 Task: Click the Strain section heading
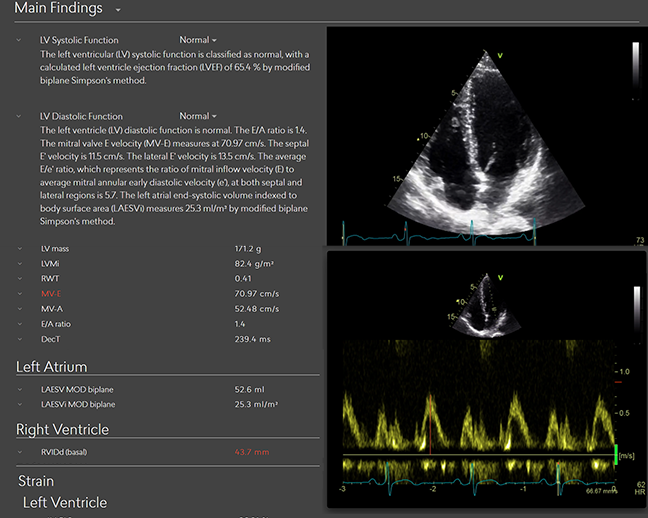coord(36,481)
